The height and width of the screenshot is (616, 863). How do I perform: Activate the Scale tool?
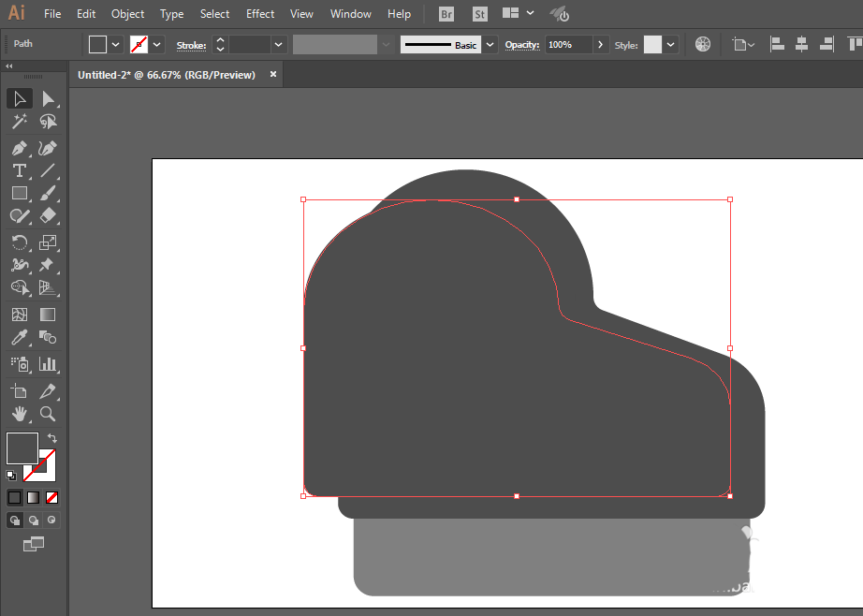48,242
